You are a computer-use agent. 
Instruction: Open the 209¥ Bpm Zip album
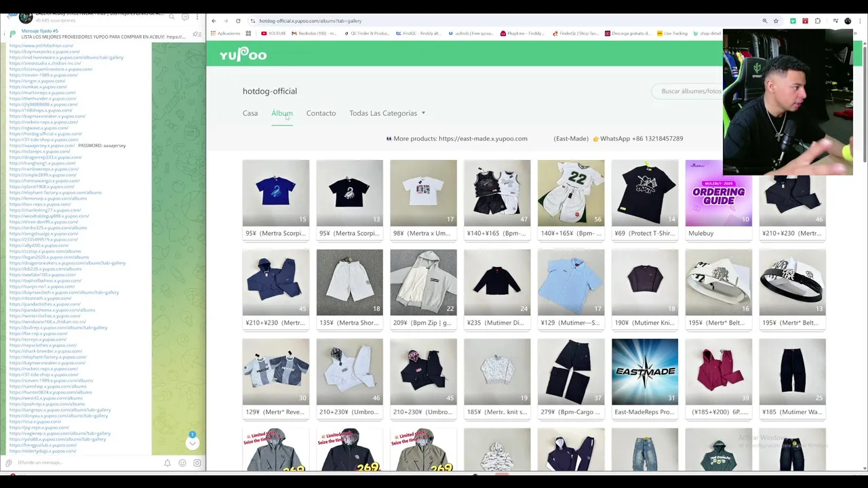[423, 289]
